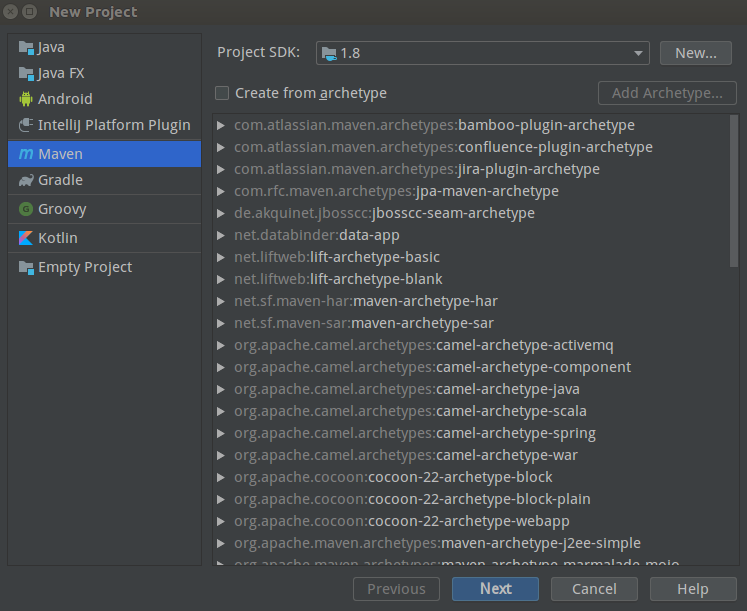Image resolution: width=747 pixels, height=611 pixels.
Task: Expand camel-archetype-component entry
Action: [221, 367]
